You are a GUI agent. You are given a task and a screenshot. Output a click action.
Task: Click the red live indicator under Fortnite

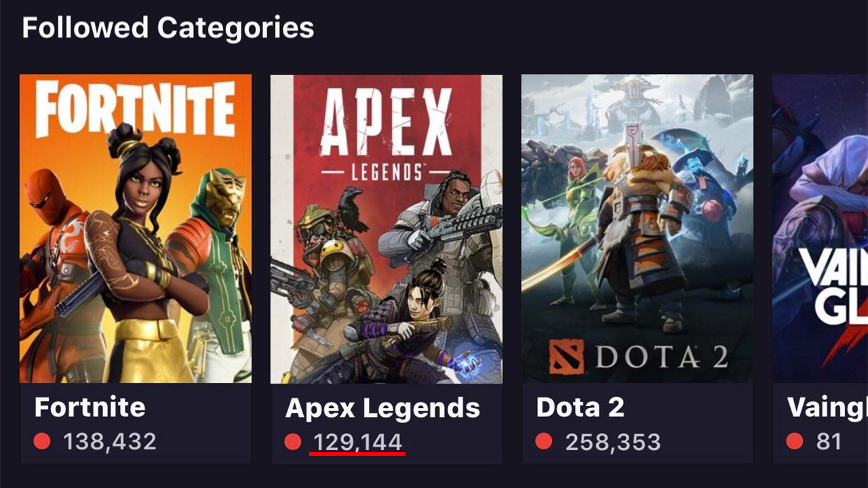[x=42, y=441]
